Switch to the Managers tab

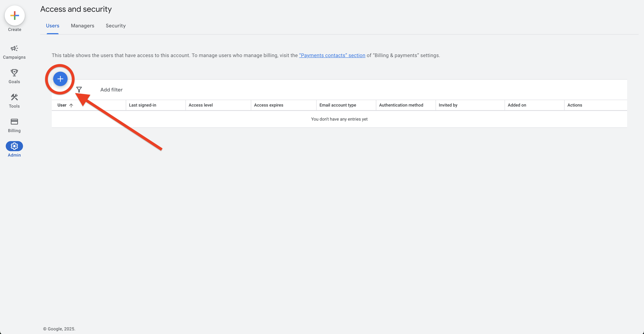click(x=82, y=26)
